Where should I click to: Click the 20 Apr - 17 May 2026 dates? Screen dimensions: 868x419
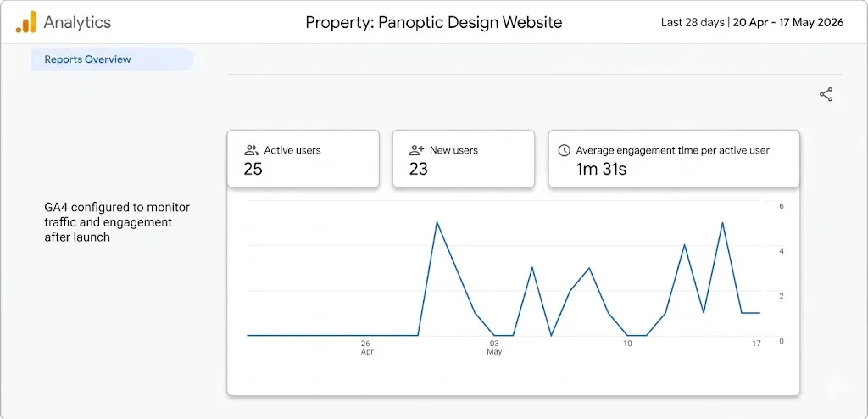coord(788,23)
